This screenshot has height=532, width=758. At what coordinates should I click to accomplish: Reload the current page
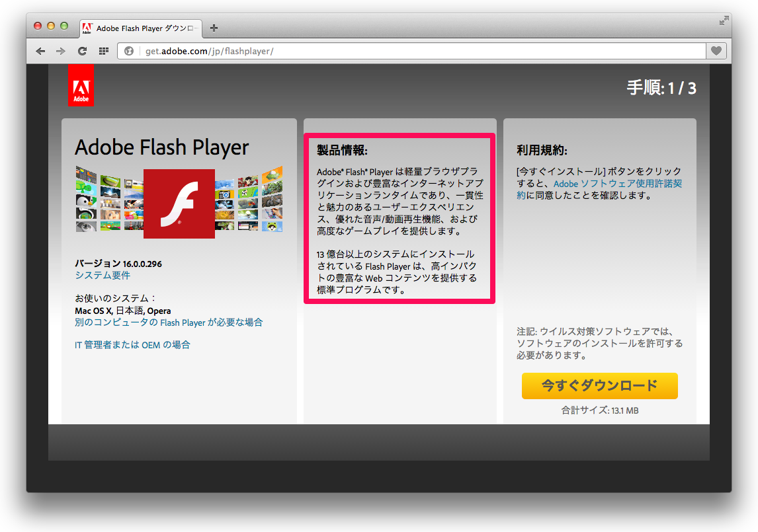[82, 51]
